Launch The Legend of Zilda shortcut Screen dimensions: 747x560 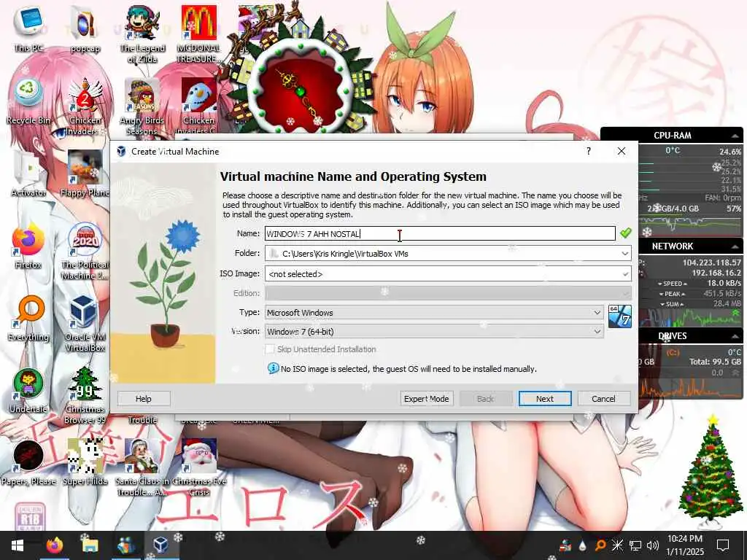click(x=142, y=34)
